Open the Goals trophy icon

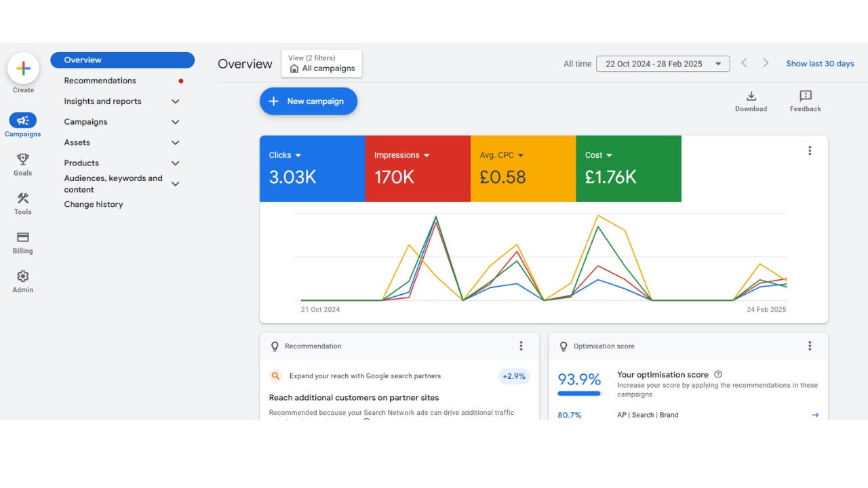pyautogui.click(x=23, y=159)
